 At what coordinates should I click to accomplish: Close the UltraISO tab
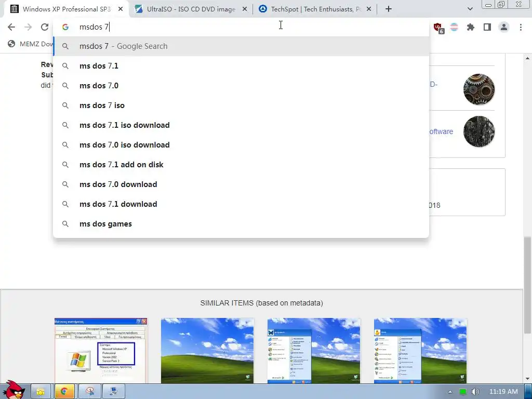pyautogui.click(x=245, y=9)
